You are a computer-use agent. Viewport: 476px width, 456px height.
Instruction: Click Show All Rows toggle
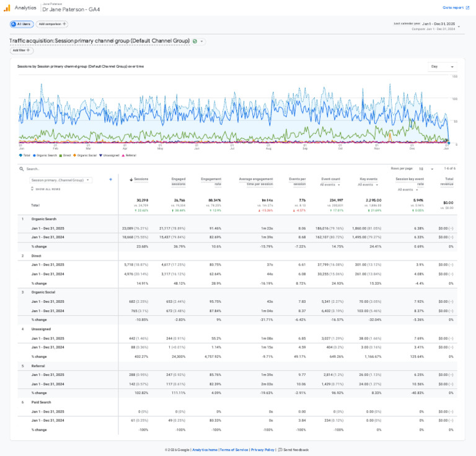pyautogui.click(x=45, y=189)
